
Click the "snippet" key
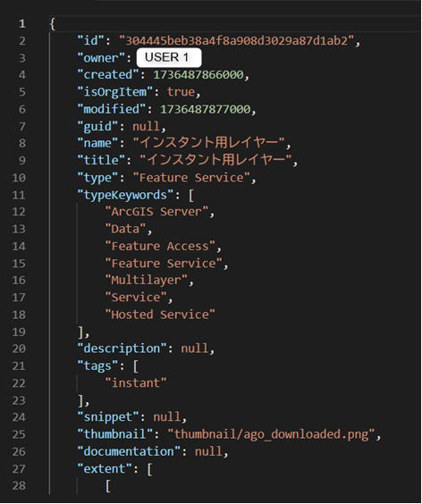click(108, 417)
